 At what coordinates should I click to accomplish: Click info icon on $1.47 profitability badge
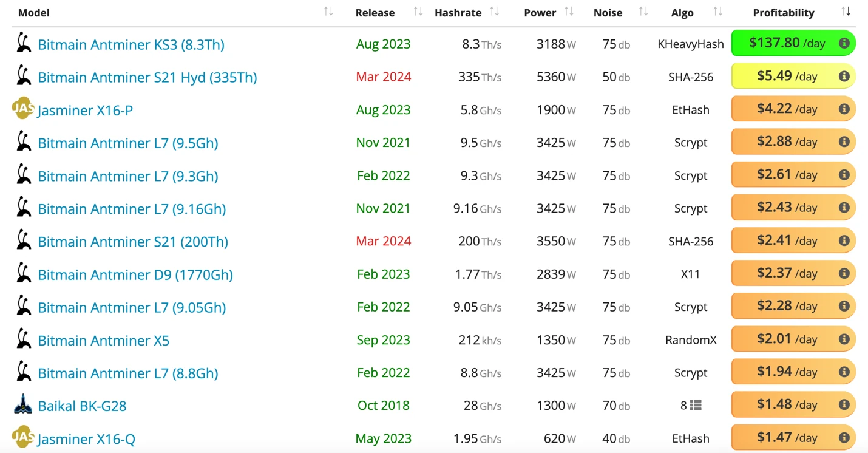click(x=844, y=438)
